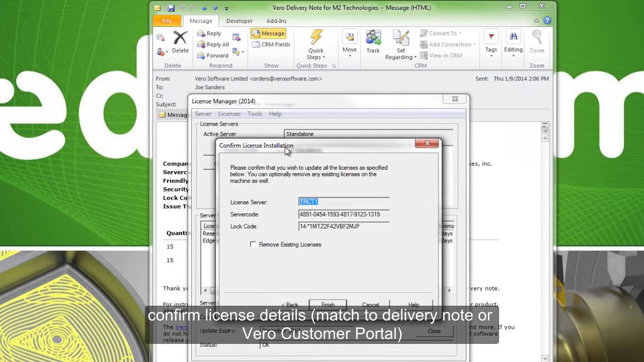Click the Ignore conversation icon in Delete group
The width and height of the screenshot is (644, 362).
click(160, 37)
